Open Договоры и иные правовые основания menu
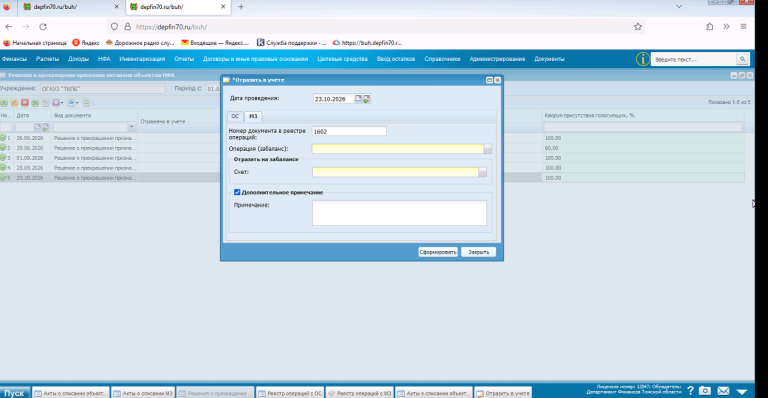 point(255,59)
